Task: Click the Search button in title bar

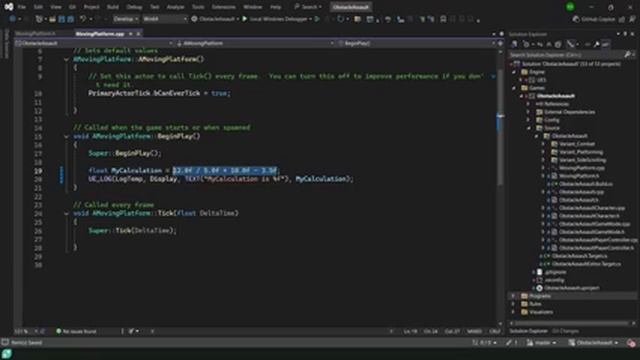Action: click(x=308, y=7)
